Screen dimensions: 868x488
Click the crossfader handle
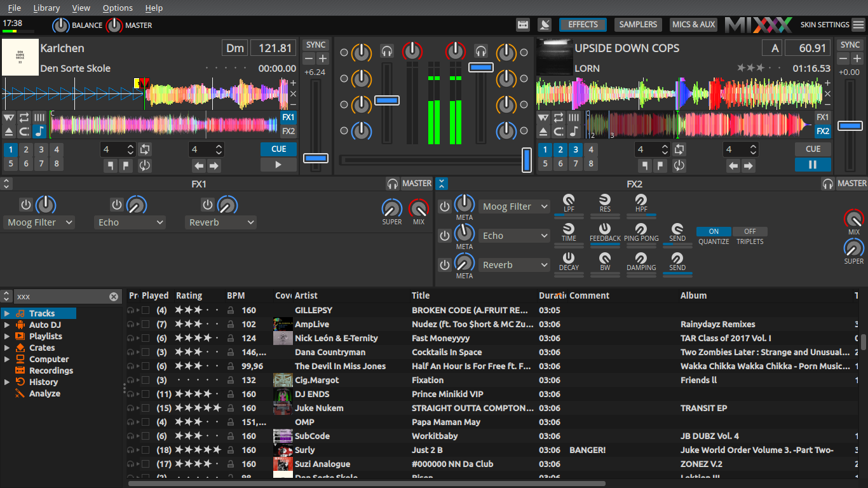point(526,160)
